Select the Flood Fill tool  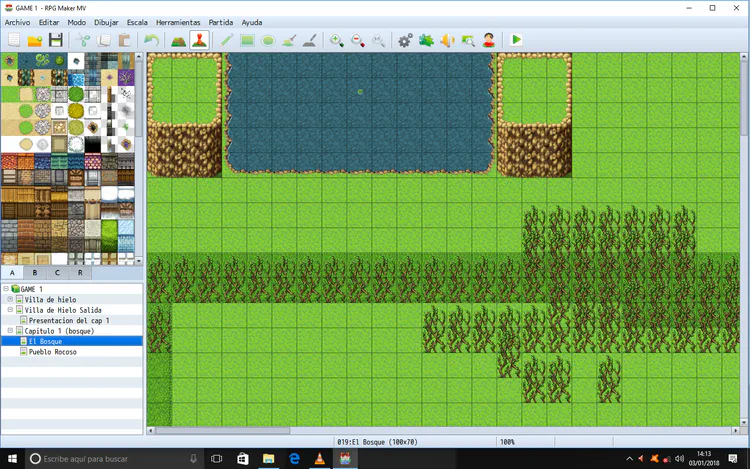coord(289,40)
